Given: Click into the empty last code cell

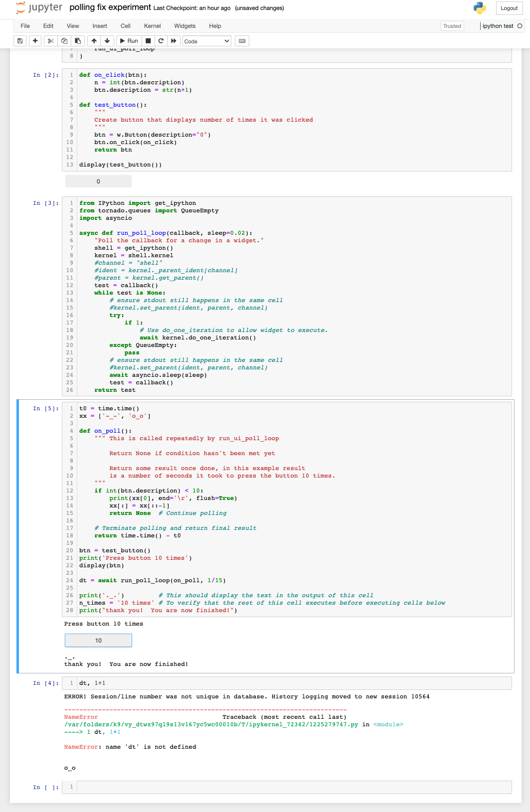Looking at the screenshot, I should (294, 787).
